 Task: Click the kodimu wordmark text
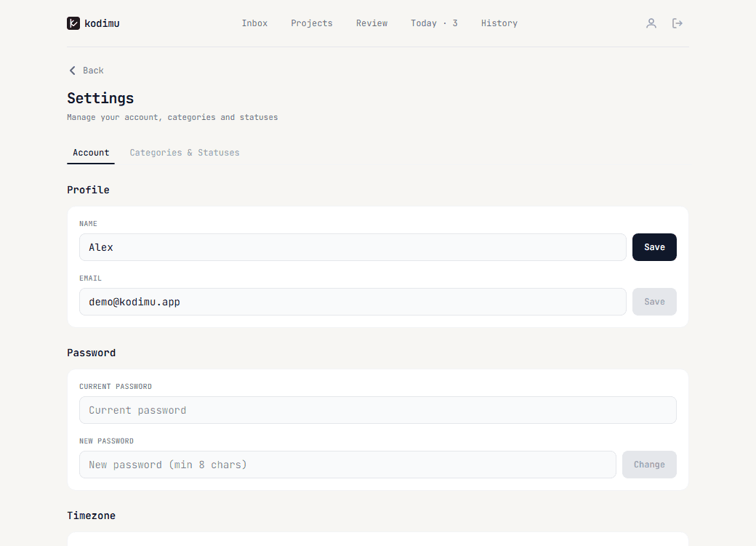pyautogui.click(x=102, y=23)
